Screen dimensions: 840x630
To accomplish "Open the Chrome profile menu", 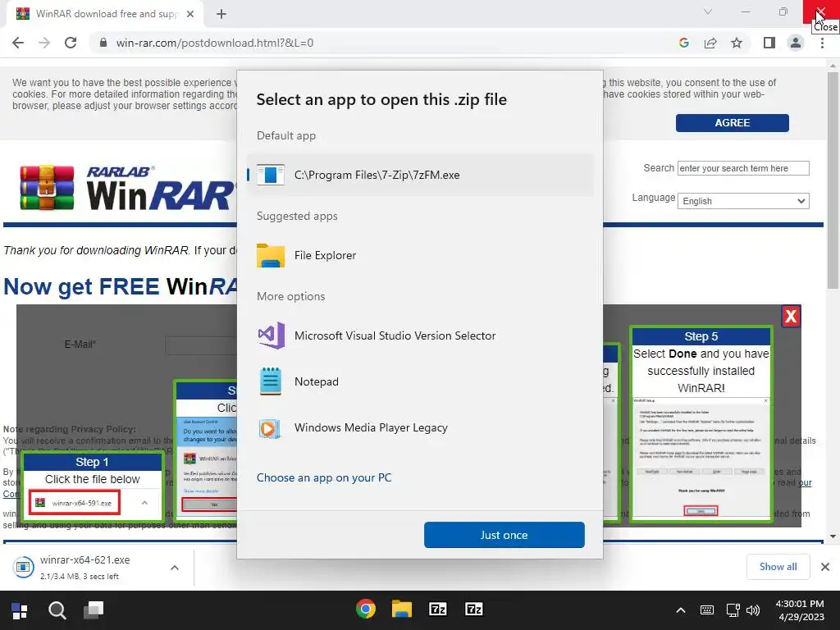I will click(x=796, y=43).
